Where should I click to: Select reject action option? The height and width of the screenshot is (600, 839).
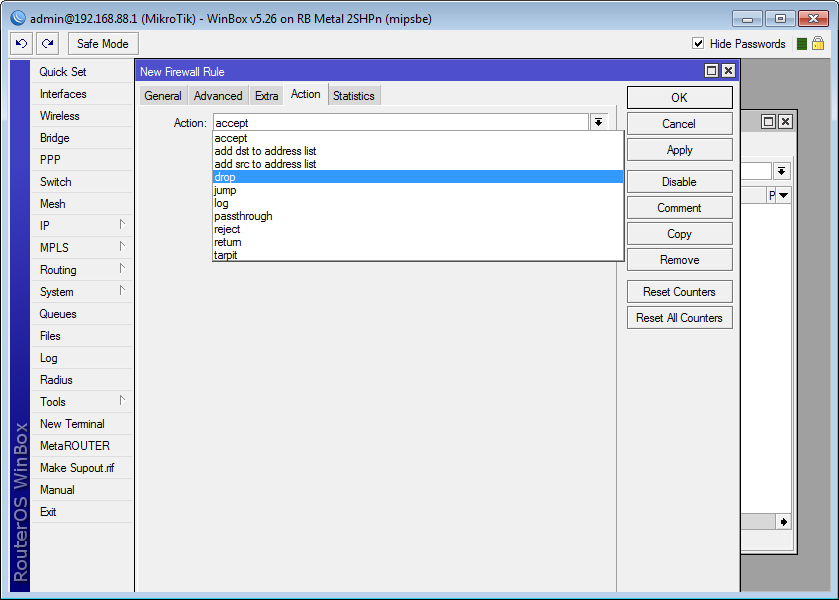418,229
